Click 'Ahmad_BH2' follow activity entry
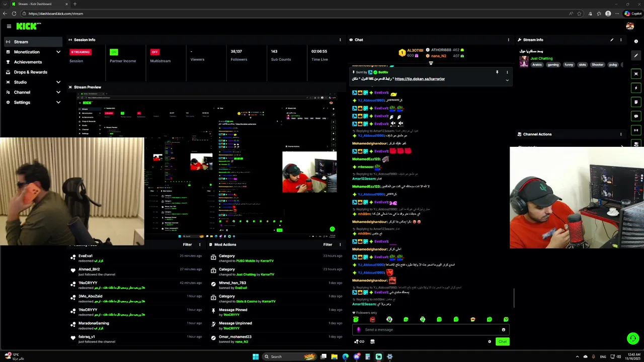This screenshot has height=362, width=644. tap(136, 271)
